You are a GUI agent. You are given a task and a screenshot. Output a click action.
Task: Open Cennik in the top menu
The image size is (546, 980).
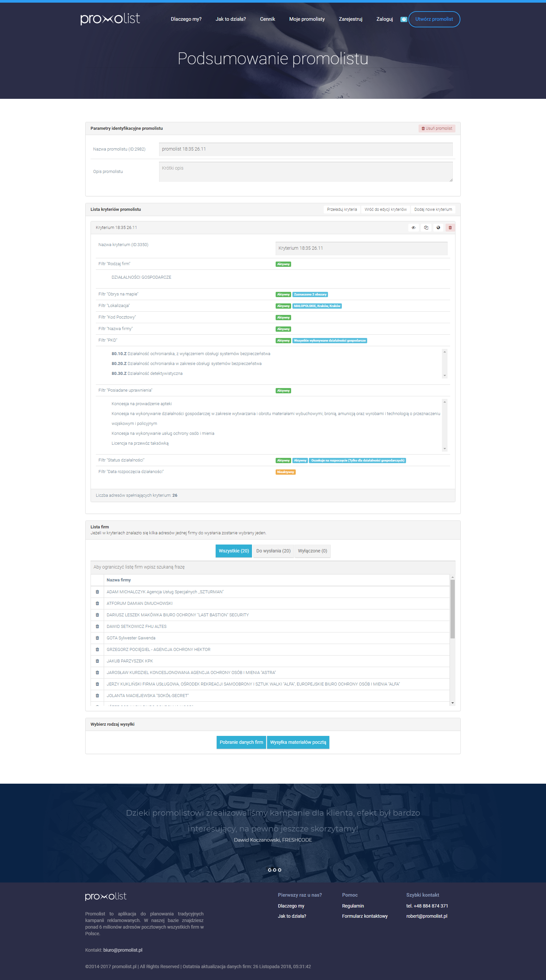click(267, 19)
